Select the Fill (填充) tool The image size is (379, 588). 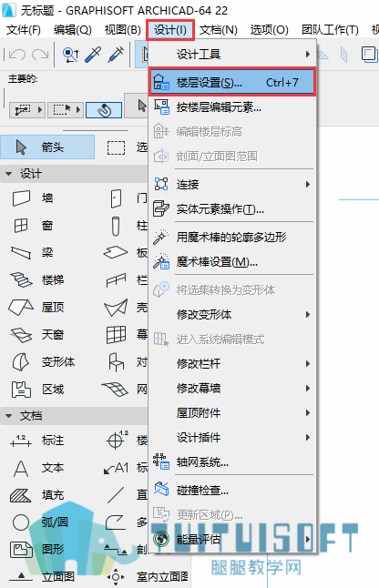tap(36, 494)
